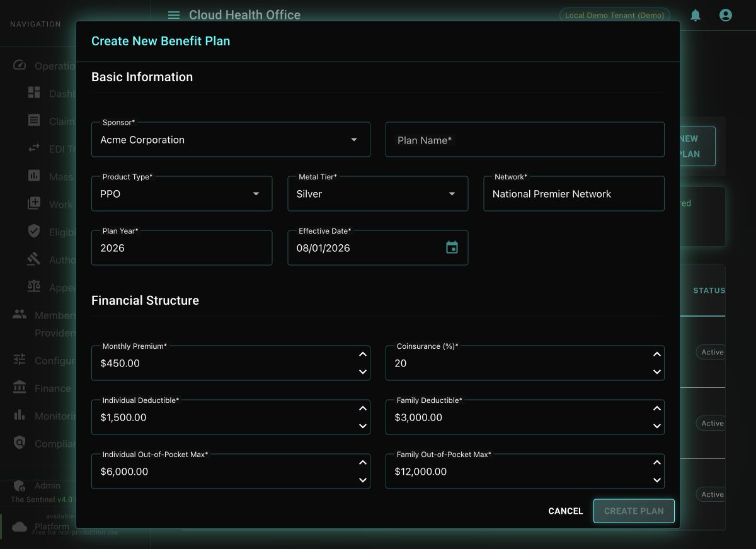This screenshot has height=549, width=756.
Task: Click the Appeals scales icon
Action: [34, 286]
